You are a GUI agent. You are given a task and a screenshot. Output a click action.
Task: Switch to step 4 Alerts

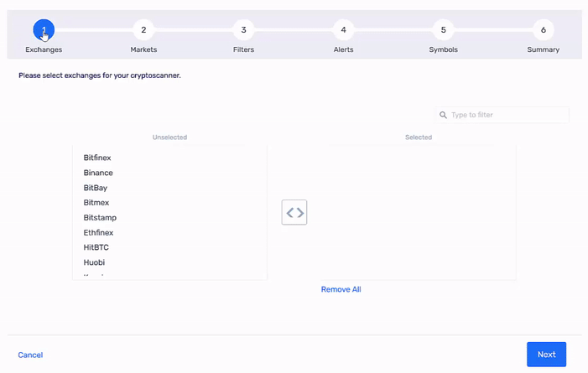(344, 30)
